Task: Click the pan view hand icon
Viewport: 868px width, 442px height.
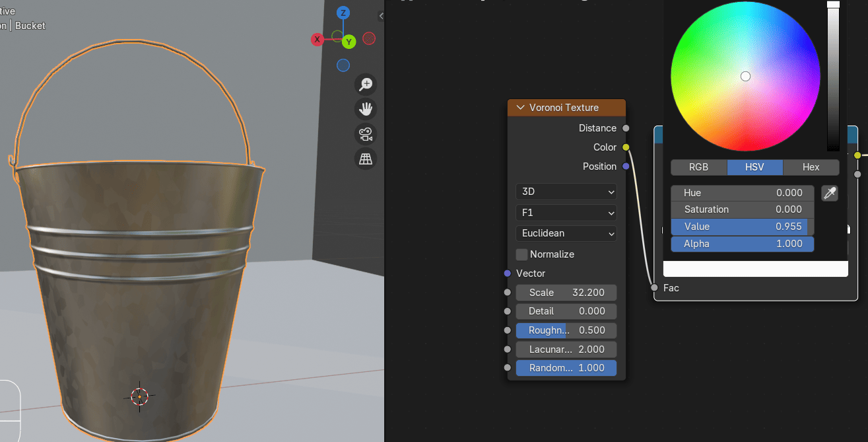Action: coord(366,109)
